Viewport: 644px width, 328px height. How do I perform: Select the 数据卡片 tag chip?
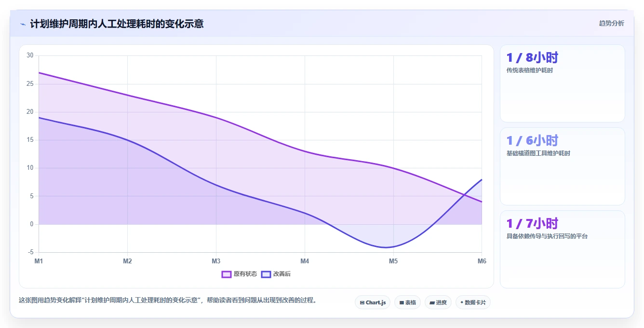point(473,302)
